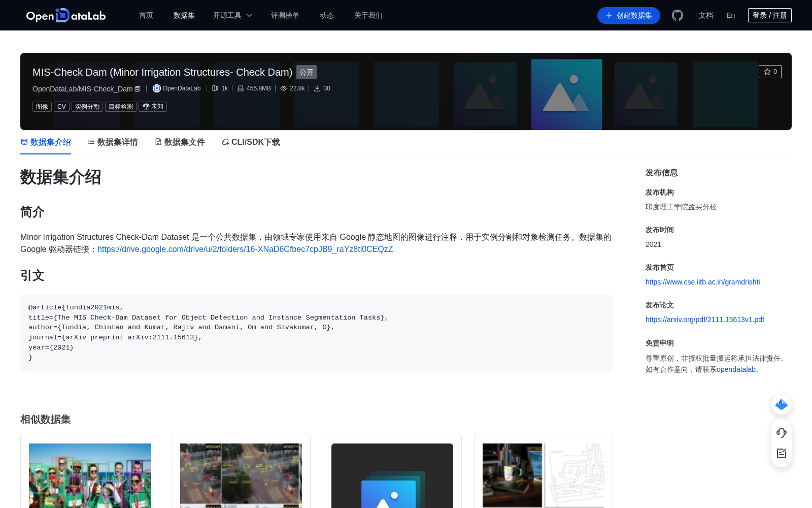
Task: Select the 数据集介绍 tab
Action: coord(46,142)
